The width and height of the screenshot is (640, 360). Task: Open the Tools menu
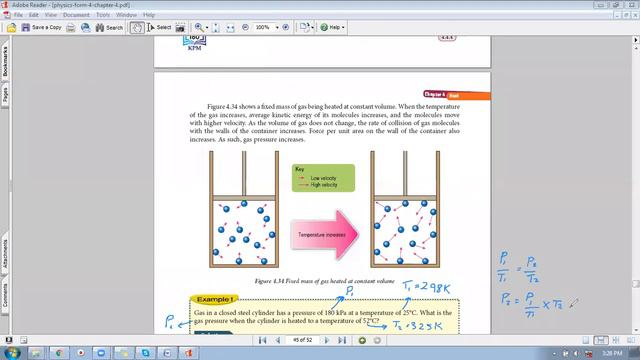pyautogui.click(x=103, y=15)
